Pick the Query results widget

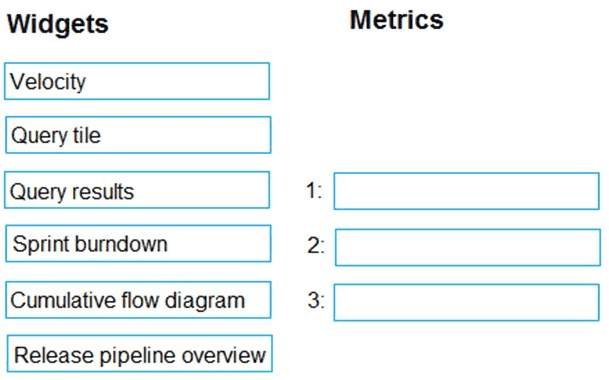coord(137,190)
